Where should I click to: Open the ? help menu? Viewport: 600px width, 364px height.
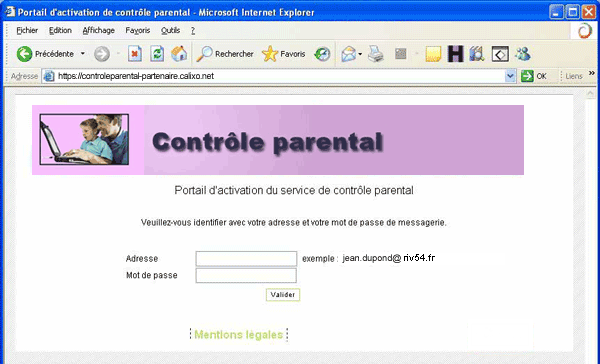point(193,31)
